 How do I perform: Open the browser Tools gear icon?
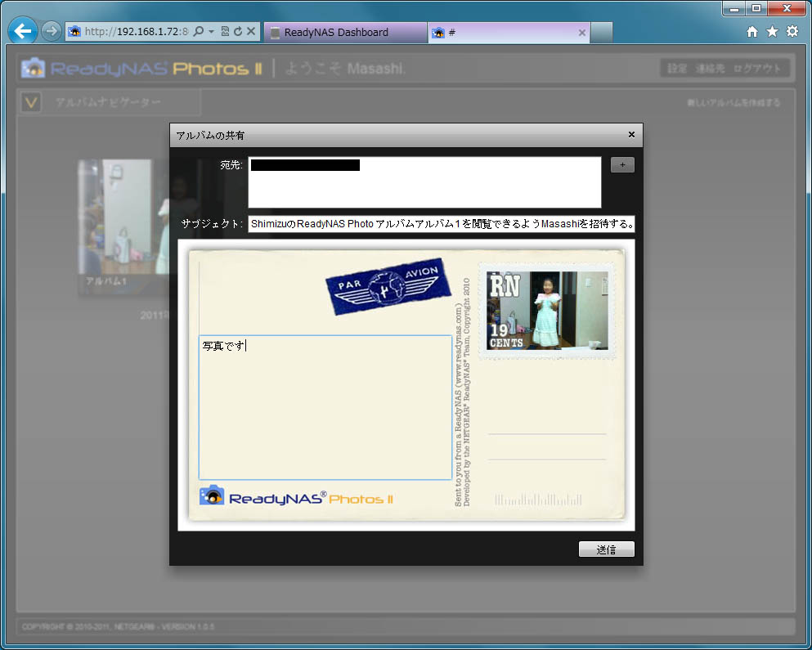(x=792, y=32)
